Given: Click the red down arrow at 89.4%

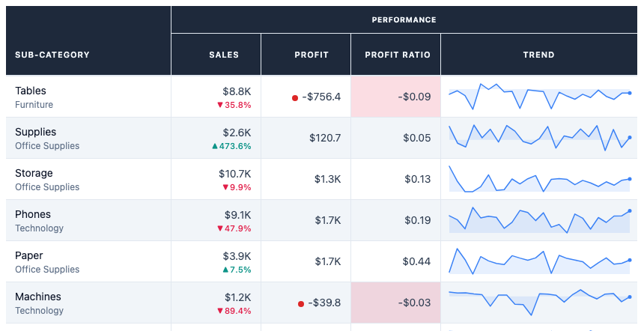Looking at the screenshot, I should (x=219, y=311).
